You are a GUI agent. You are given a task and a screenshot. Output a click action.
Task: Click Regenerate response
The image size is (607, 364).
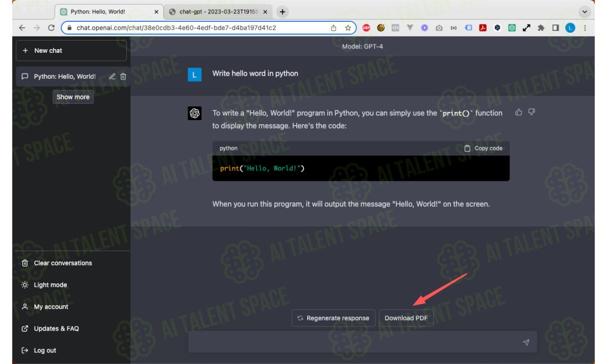(333, 318)
